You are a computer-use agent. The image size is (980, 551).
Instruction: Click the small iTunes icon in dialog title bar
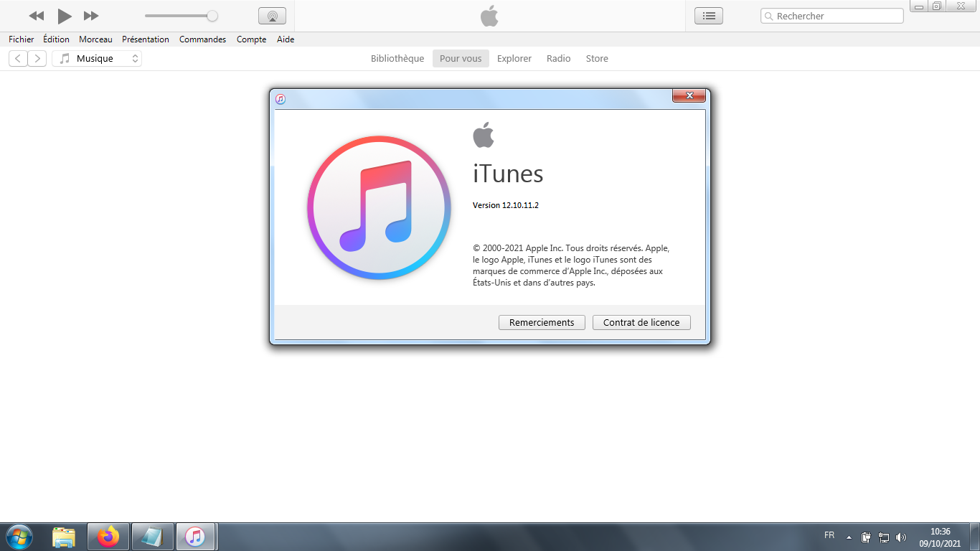pyautogui.click(x=281, y=99)
